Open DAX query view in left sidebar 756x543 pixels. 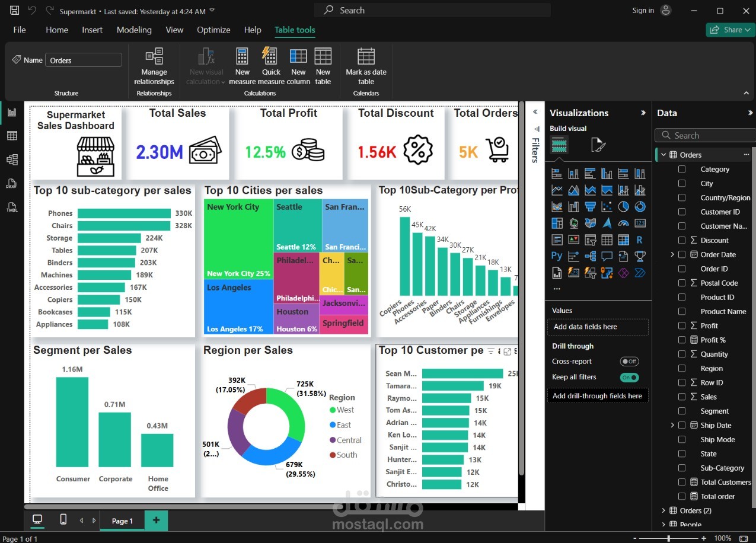(12, 184)
